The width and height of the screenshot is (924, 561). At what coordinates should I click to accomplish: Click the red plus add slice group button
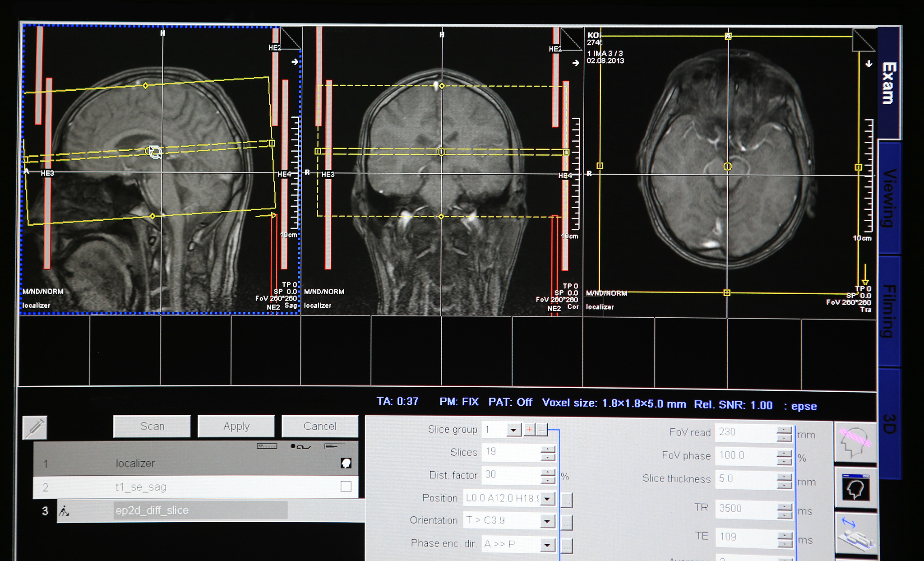tap(529, 430)
